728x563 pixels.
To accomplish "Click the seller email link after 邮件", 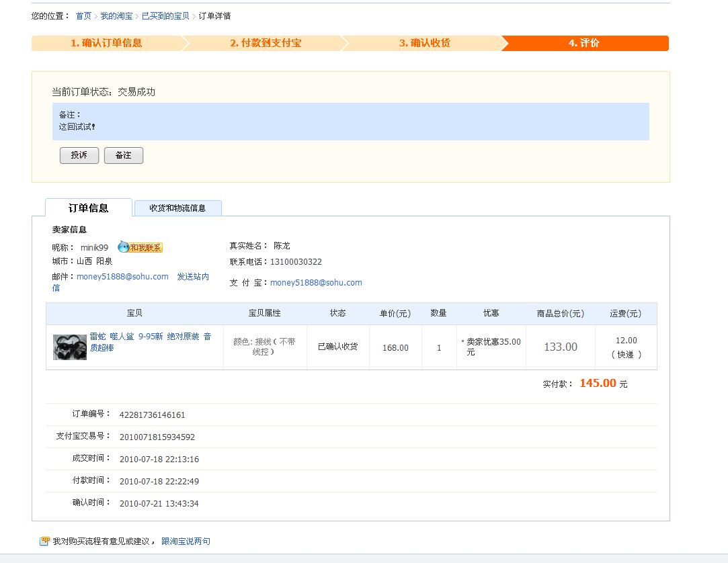I will pyautogui.click(x=122, y=277).
